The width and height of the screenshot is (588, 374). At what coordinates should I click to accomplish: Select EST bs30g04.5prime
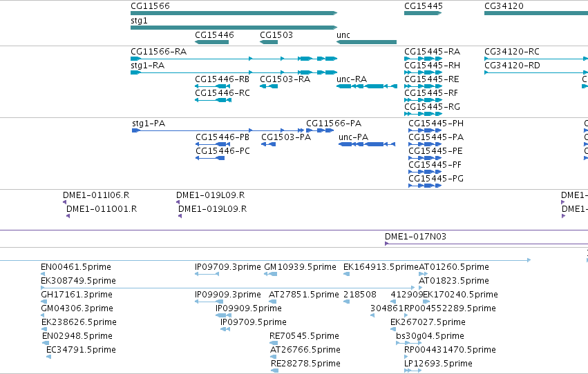tap(409, 343)
